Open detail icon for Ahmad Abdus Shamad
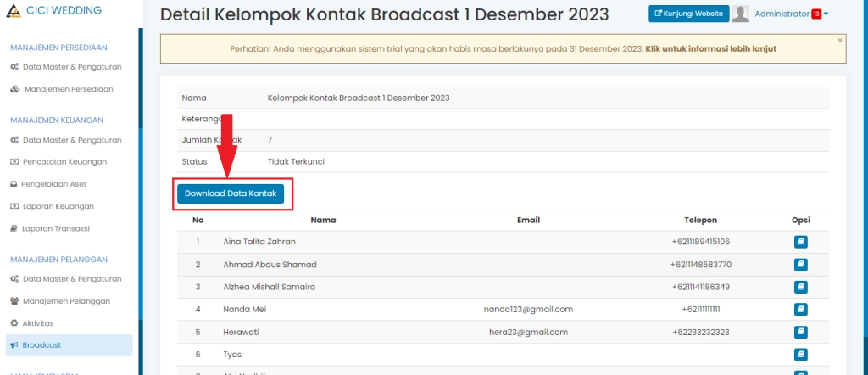 [800, 265]
